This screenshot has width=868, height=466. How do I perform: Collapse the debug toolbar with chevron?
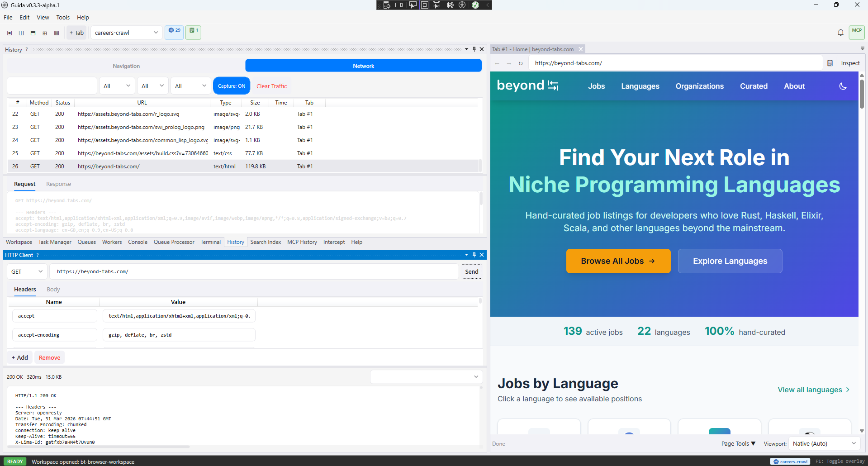tap(488, 5)
